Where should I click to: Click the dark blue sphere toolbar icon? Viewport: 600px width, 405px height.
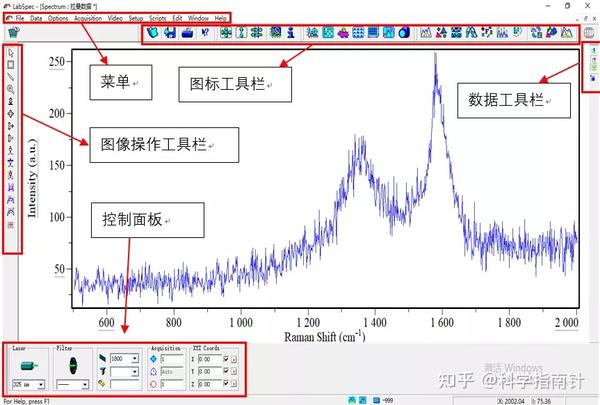pos(404,33)
